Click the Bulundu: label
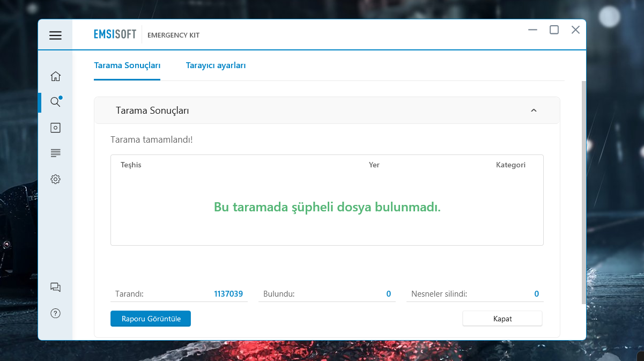Viewport: 644px width, 361px height. 279,294
